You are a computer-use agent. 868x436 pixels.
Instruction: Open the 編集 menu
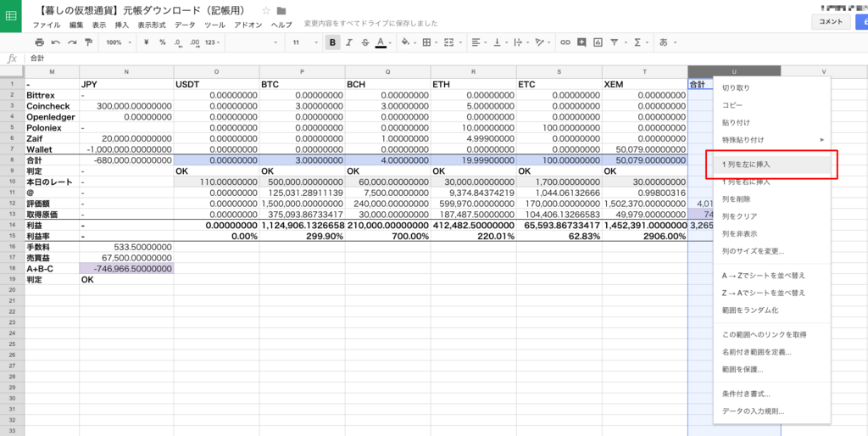point(75,25)
